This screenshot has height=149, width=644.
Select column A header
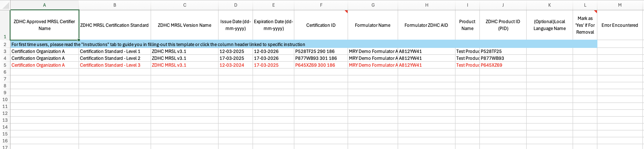(x=45, y=5)
